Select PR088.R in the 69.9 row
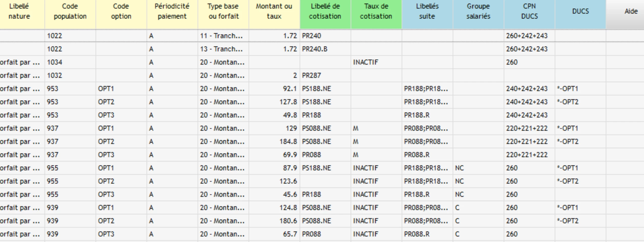The height and width of the screenshot is (242, 644). pyautogui.click(x=427, y=155)
